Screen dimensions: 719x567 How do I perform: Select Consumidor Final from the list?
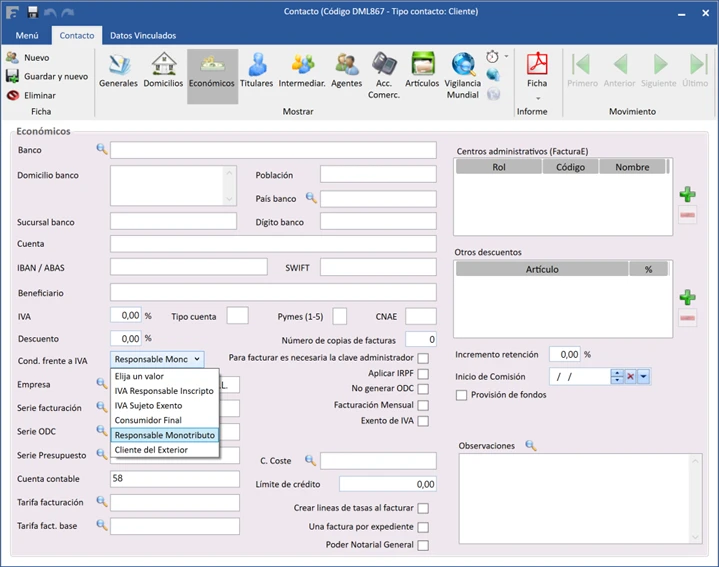[148, 421]
